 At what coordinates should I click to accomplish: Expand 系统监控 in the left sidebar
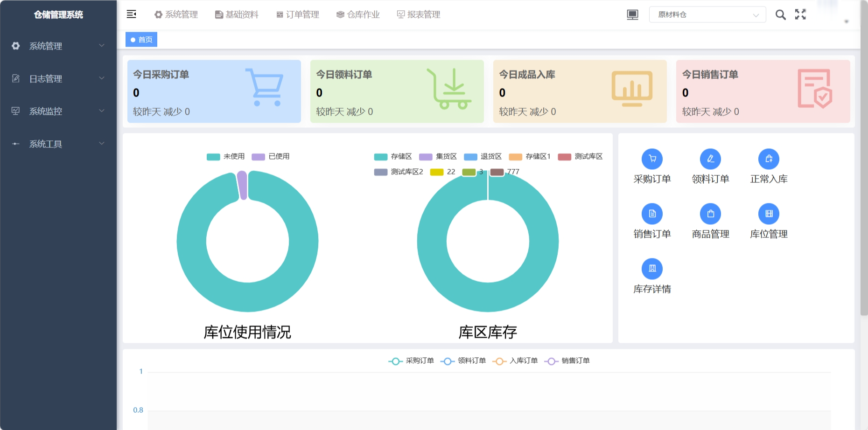[58, 111]
